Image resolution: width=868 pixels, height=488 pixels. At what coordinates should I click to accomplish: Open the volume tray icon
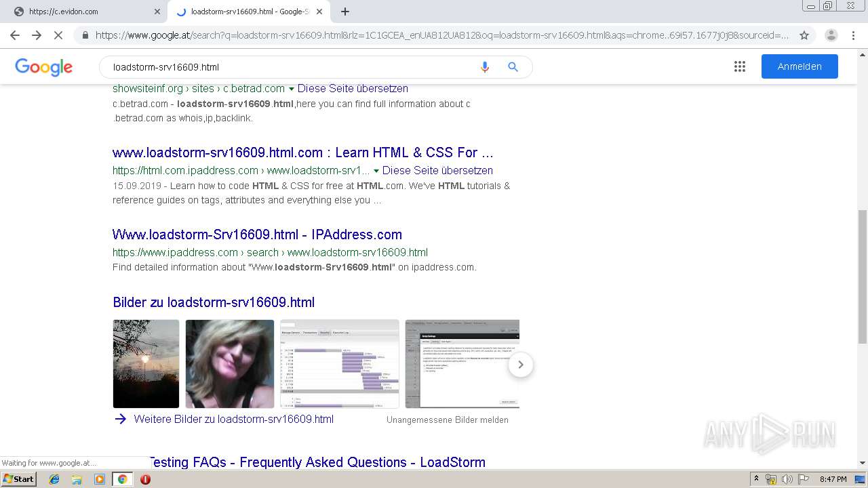787,479
